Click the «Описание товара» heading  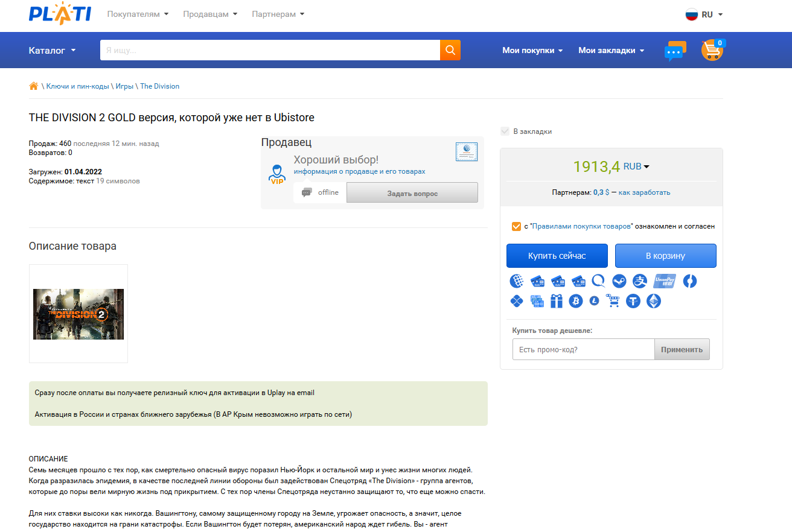[72, 246]
